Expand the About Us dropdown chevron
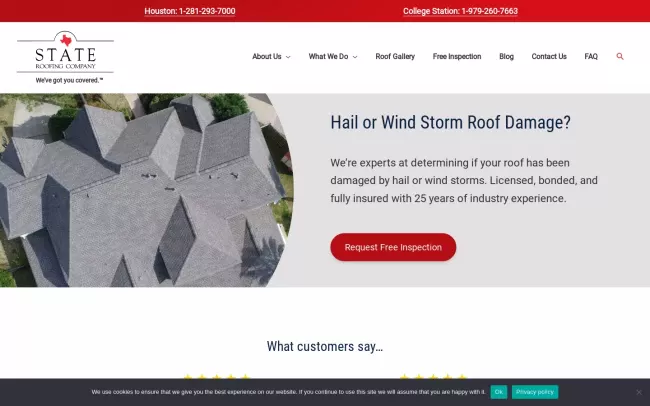This screenshot has width=650, height=406. (x=288, y=57)
